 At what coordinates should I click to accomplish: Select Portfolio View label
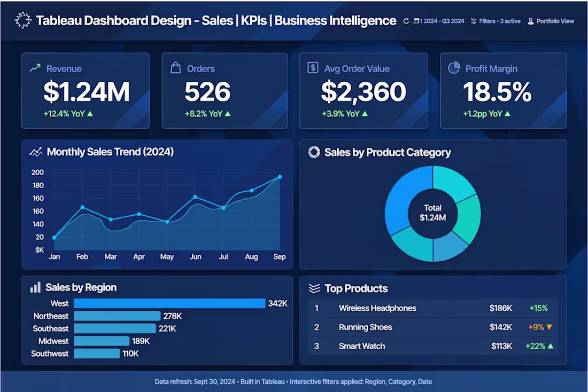coord(555,21)
